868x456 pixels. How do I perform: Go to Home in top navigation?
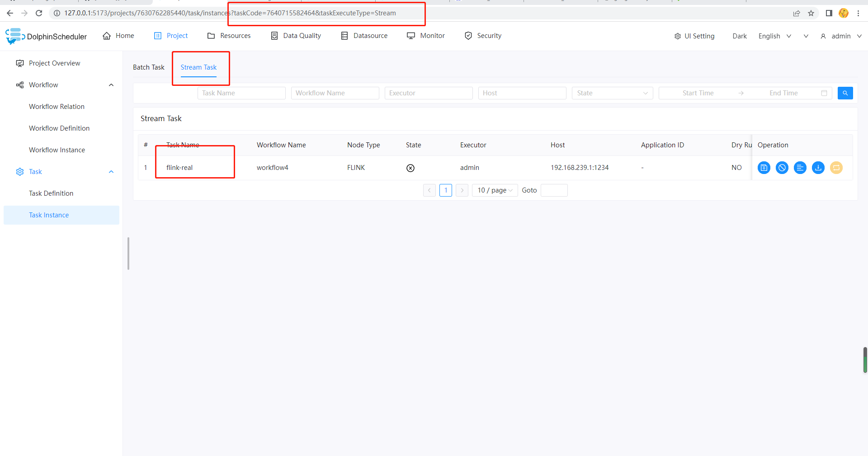coord(118,36)
